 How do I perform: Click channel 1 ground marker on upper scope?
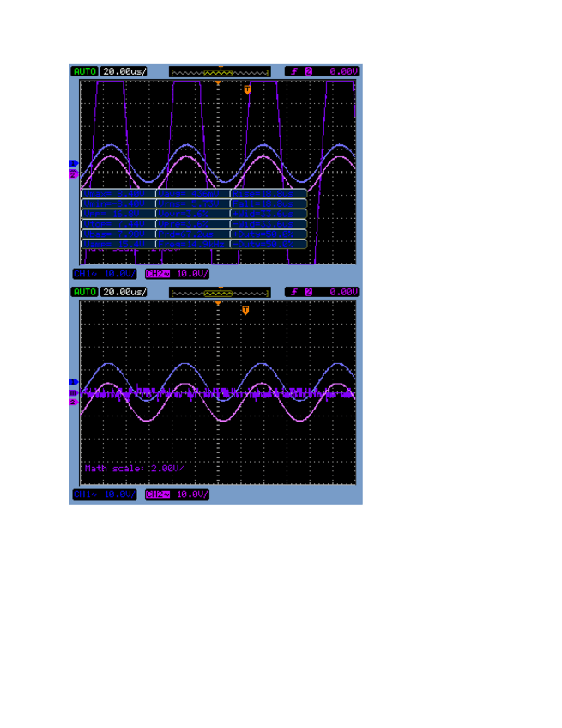(73, 163)
